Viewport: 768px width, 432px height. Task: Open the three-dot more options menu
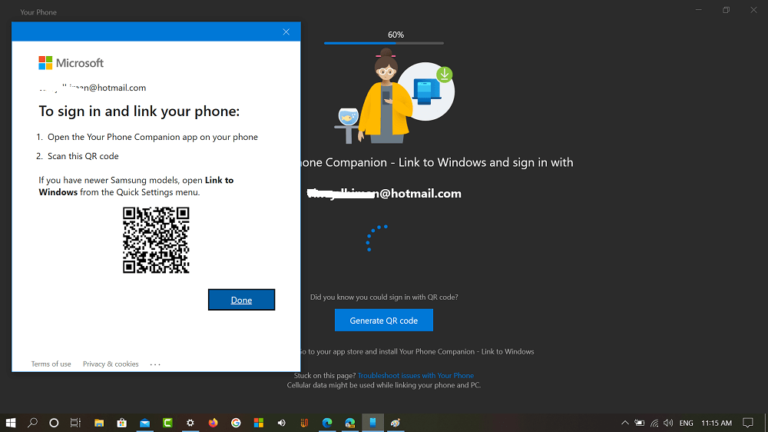155,364
